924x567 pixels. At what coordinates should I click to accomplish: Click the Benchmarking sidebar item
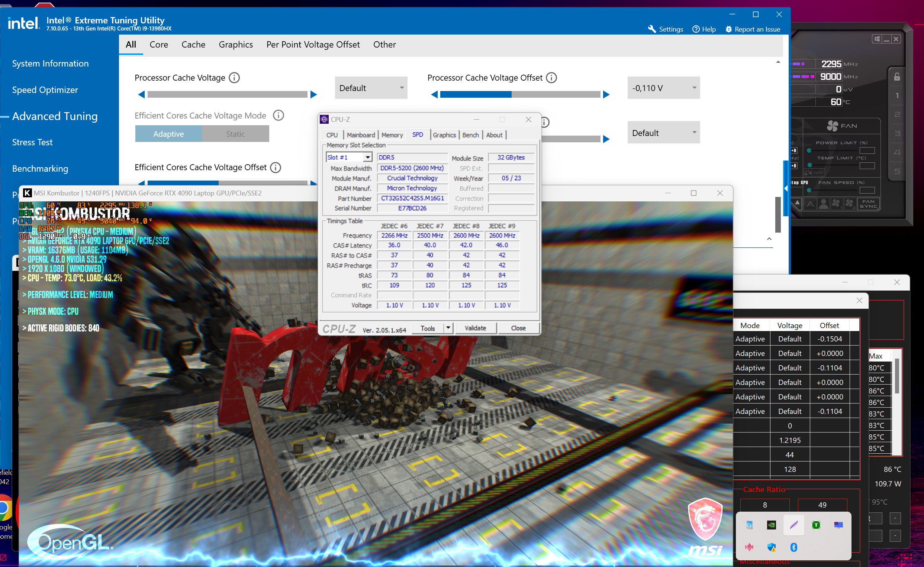coord(39,169)
